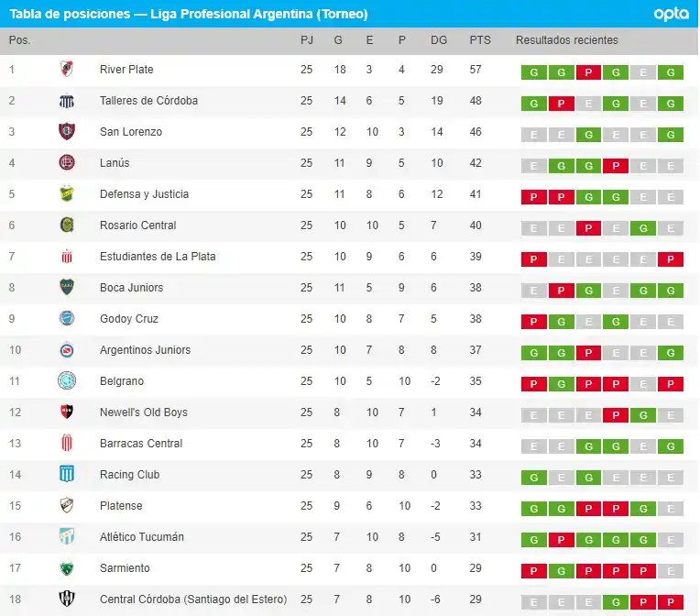The width and height of the screenshot is (700, 616).
Task: Click the PJ column header
Action: click(306, 40)
